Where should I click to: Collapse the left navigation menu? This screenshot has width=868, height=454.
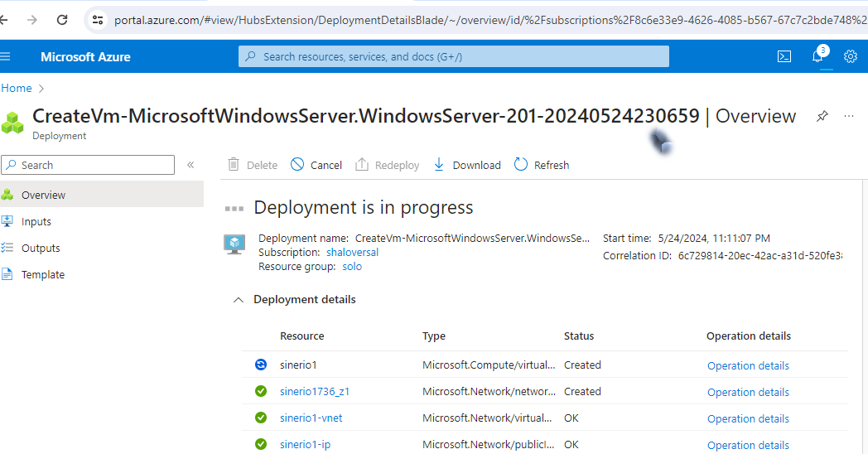[190, 165]
